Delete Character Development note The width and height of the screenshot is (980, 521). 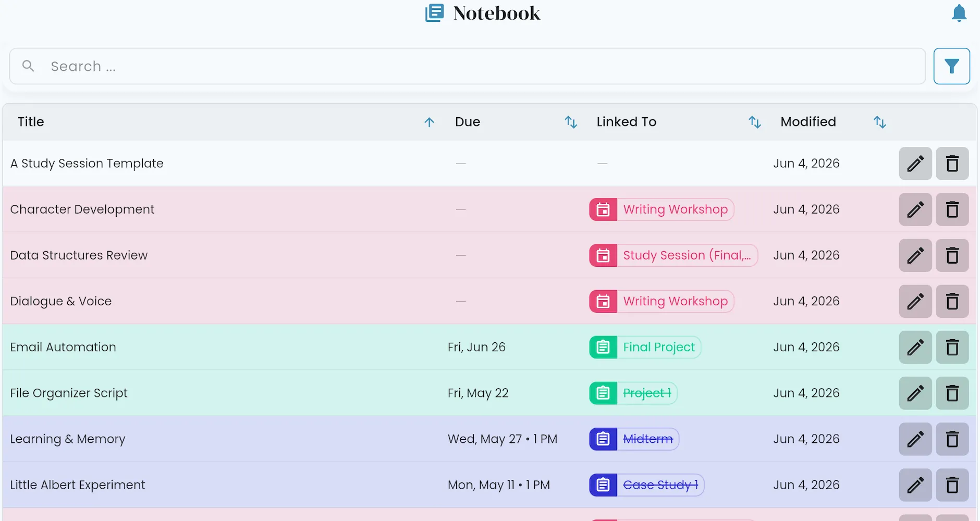(x=952, y=209)
